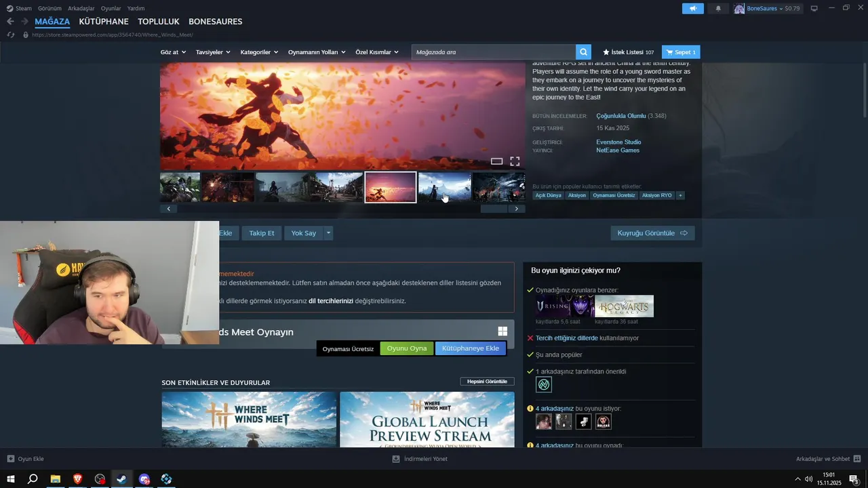Viewport: 868px width, 488px height.
Task: Open the Windows Start menu
Action: coord(11,479)
